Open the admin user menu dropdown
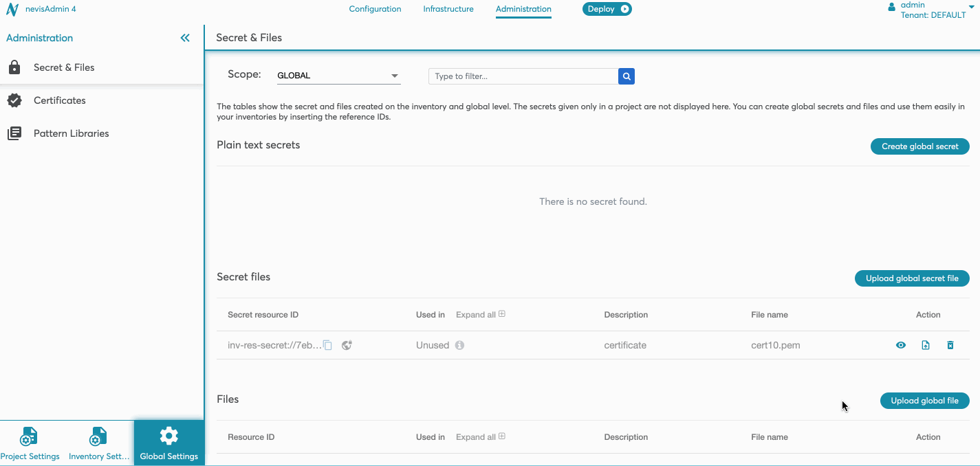980x466 pixels. coord(971,7)
